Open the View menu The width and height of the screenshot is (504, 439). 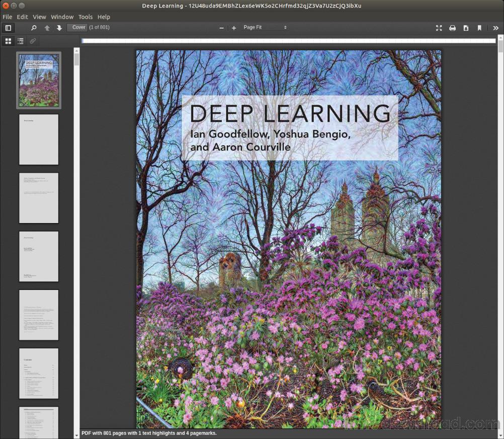pyautogui.click(x=39, y=17)
